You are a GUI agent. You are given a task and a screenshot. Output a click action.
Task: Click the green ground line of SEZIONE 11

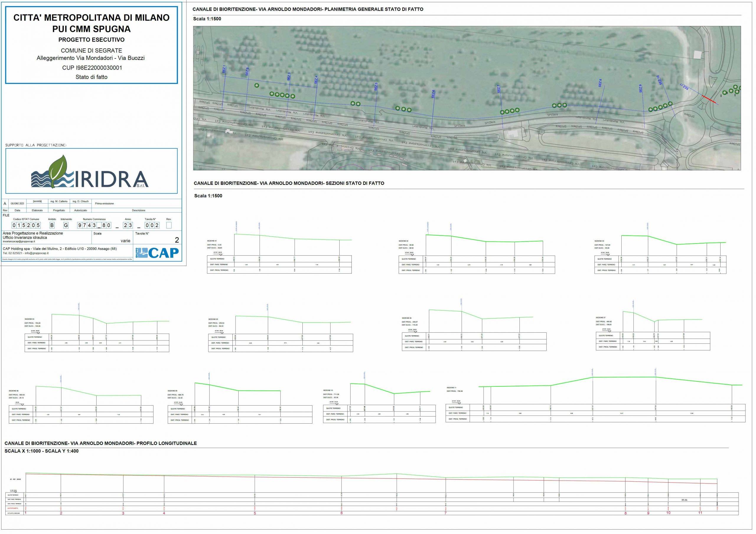[611, 382]
